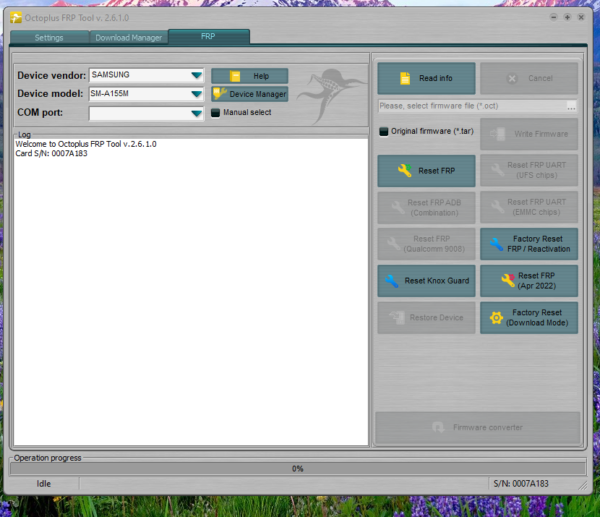Toggle the Original firmware (*.tar) checkbox
Viewport: 600px width, 517px height.
(385, 131)
